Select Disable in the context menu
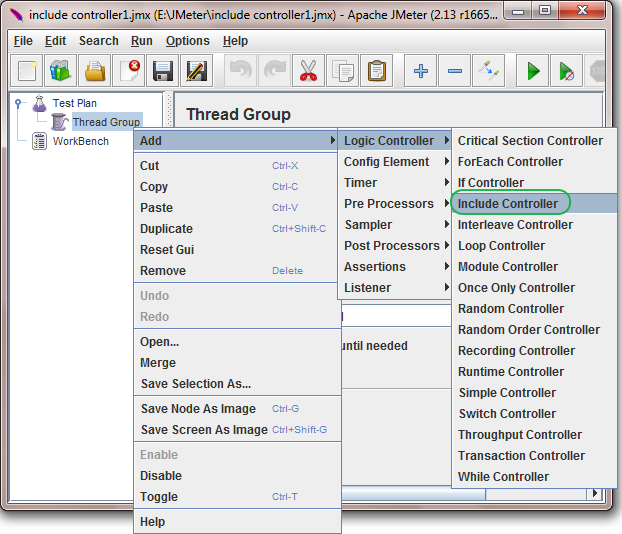The width and height of the screenshot is (622, 534). pos(237,476)
